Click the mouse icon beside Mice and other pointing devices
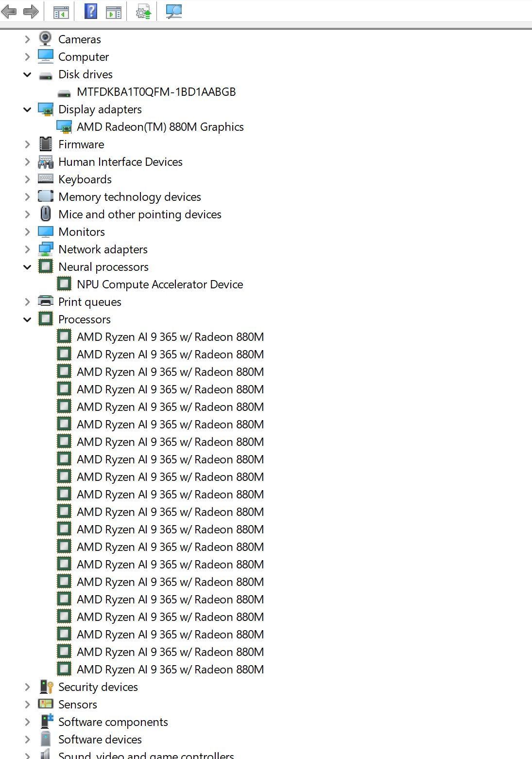The height and width of the screenshot is (759, 532). (x=46, y=214)
